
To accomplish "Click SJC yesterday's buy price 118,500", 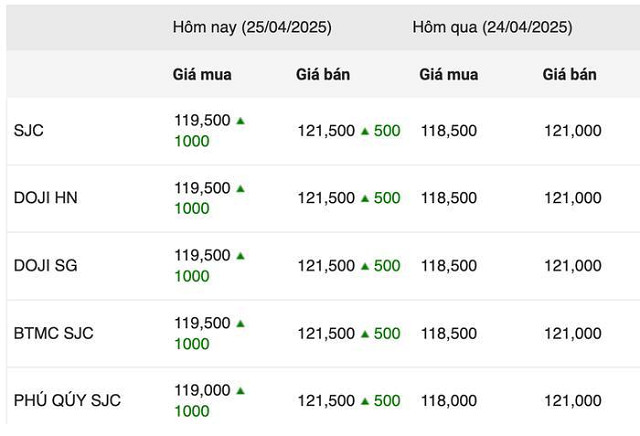I will [449, 131].
